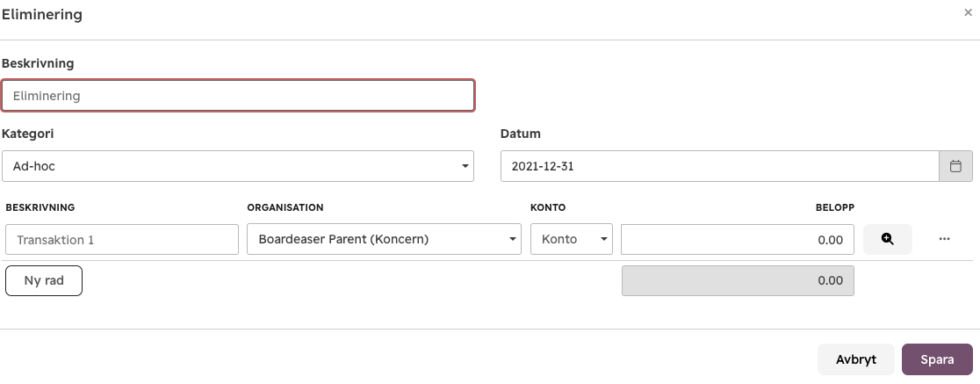Focus the Eliminering description text field
Viewport: 980px width, 384px height.
(x=238, y=96)
